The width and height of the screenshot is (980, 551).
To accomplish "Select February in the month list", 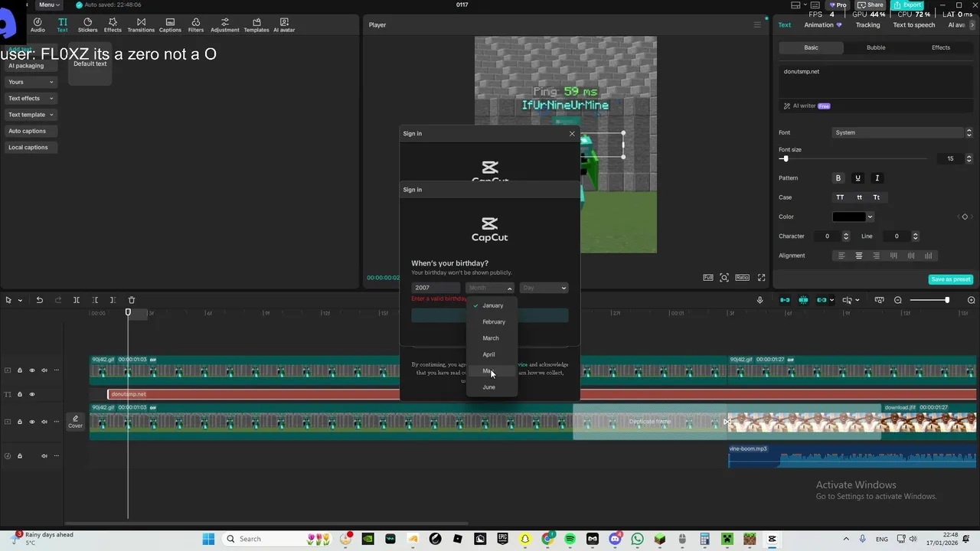I will click(494, 322).
